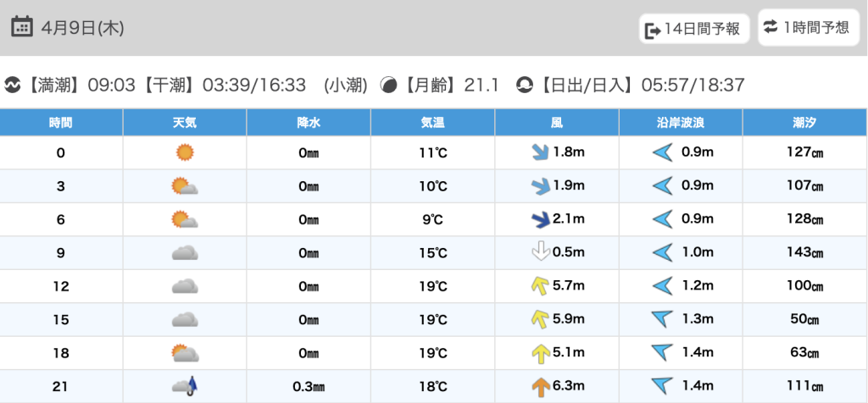Click the dark blue wind arrow showing 2.1m
The height and width of the screenshot is (403, 868).
[x=539, y=219]
